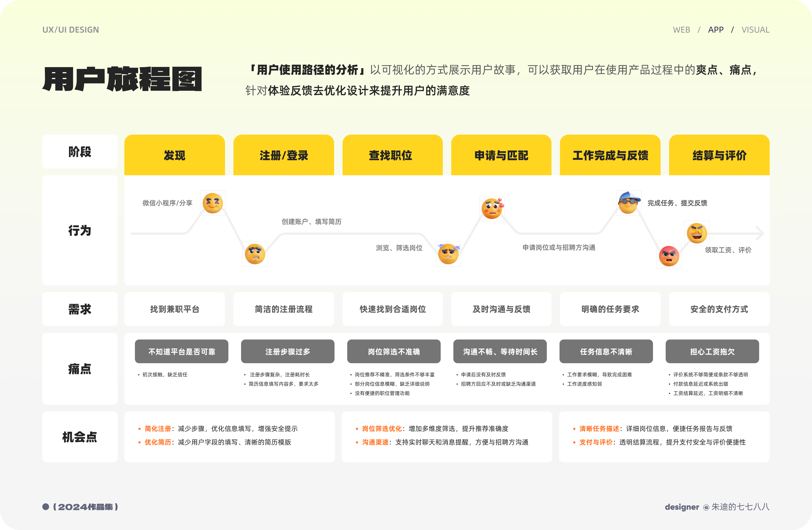Viewport: 812px width, 530px height.
Task: Click the 快速找到合适岗位 need card
Action: [392, 309]
